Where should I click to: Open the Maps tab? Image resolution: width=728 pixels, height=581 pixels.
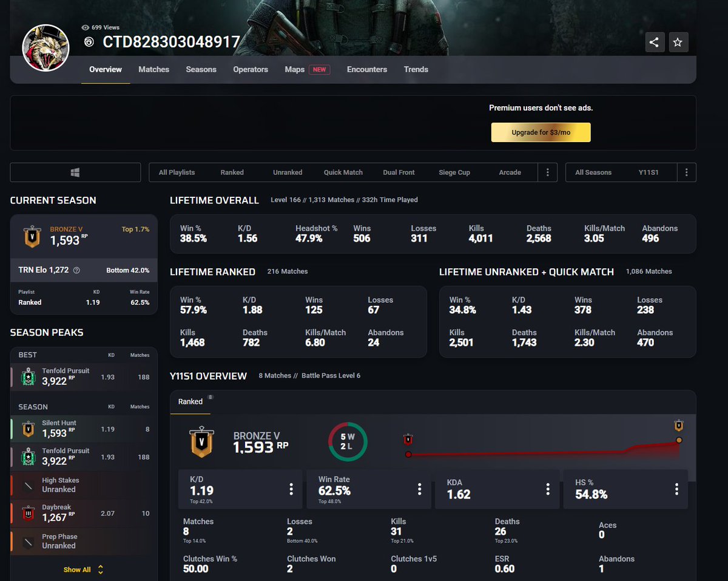click(295, 69)
